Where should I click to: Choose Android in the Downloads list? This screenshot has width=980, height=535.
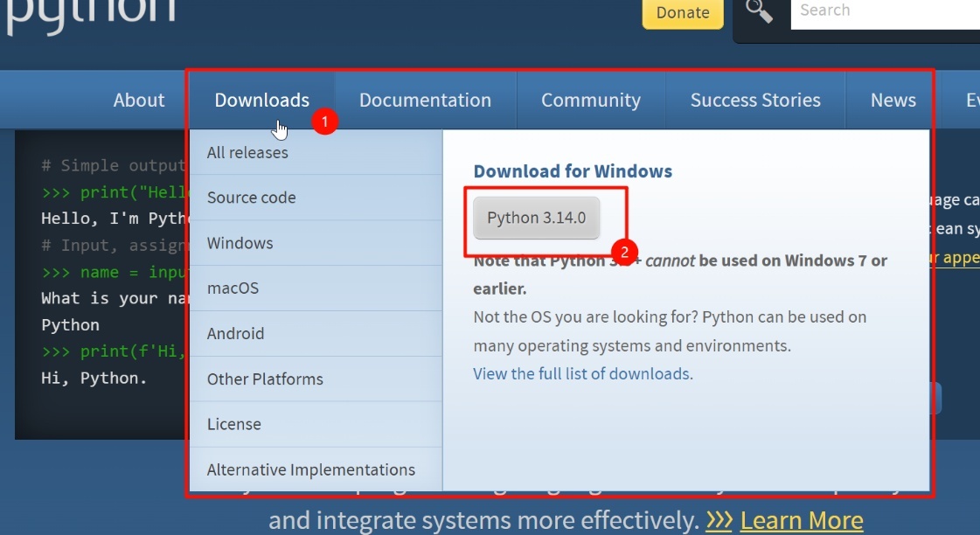316,334
